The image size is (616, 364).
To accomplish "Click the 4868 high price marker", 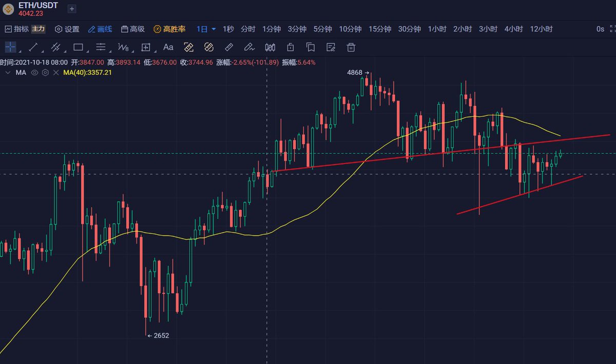I will coord(358,73).
